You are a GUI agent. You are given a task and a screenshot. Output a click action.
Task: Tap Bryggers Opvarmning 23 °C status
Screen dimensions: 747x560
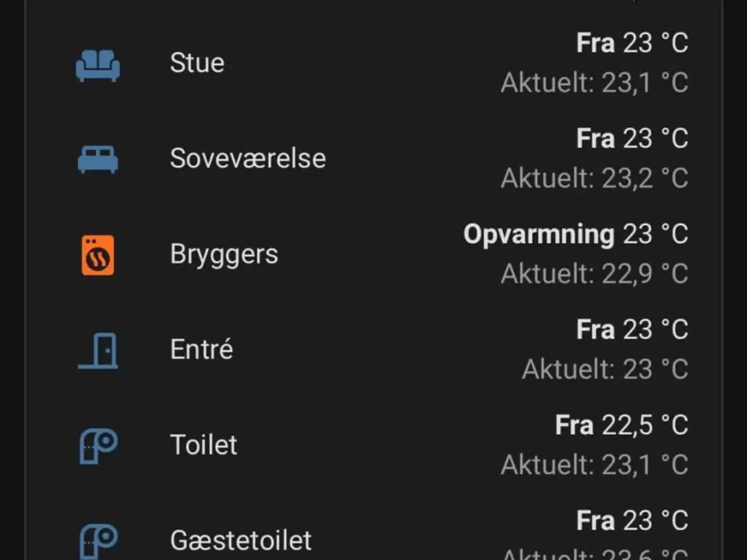(576, 235)
